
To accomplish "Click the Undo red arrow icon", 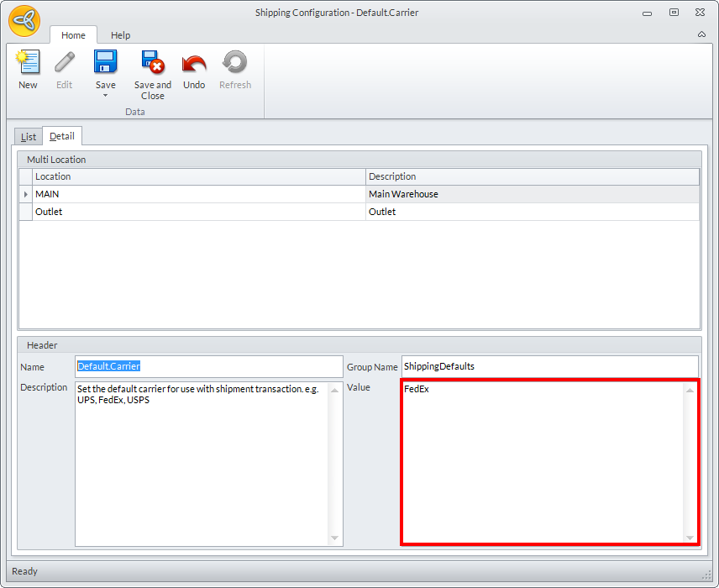I will coord(194,63).
